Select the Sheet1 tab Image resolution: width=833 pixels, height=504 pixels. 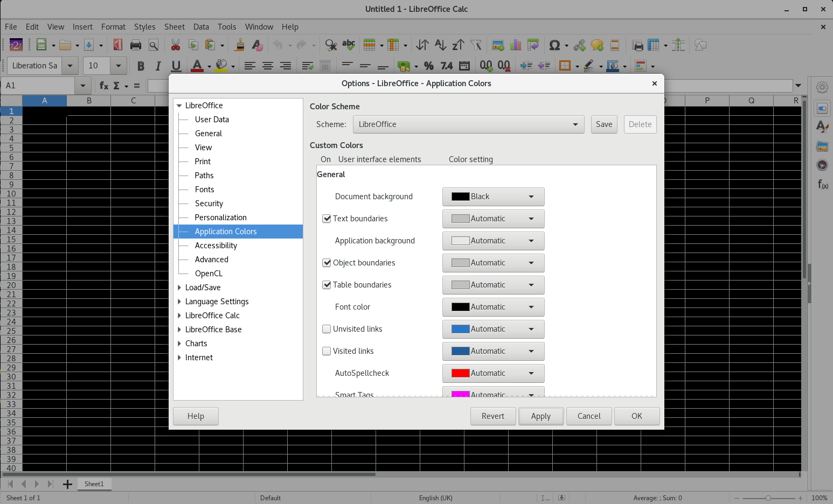[94, 484]
